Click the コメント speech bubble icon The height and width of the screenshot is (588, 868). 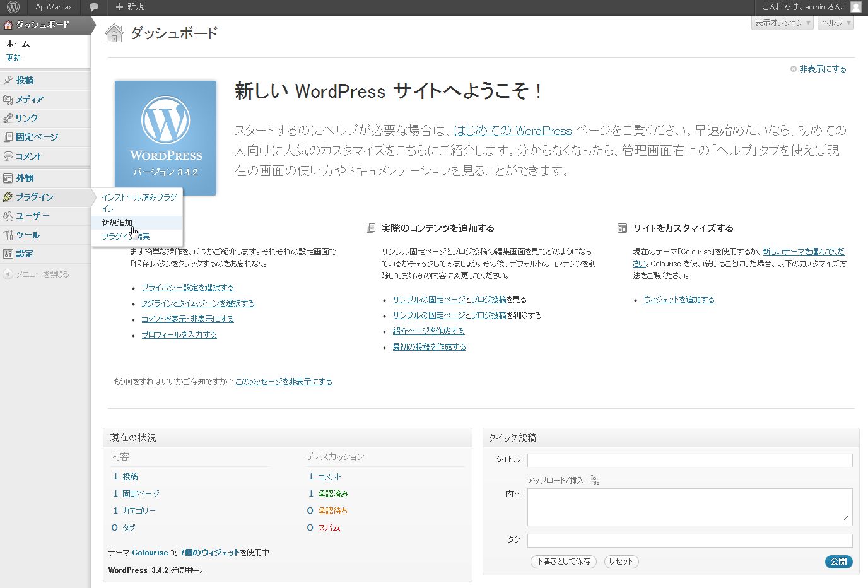8,156
